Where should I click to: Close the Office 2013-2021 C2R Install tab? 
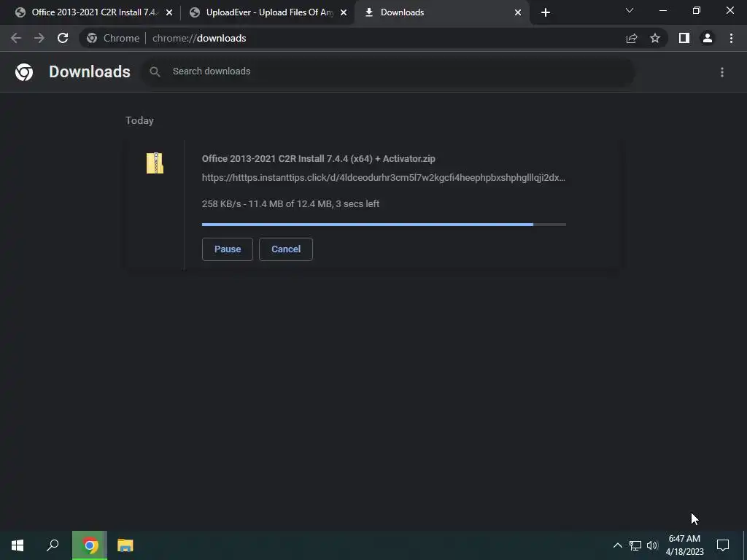click(169, 12)
